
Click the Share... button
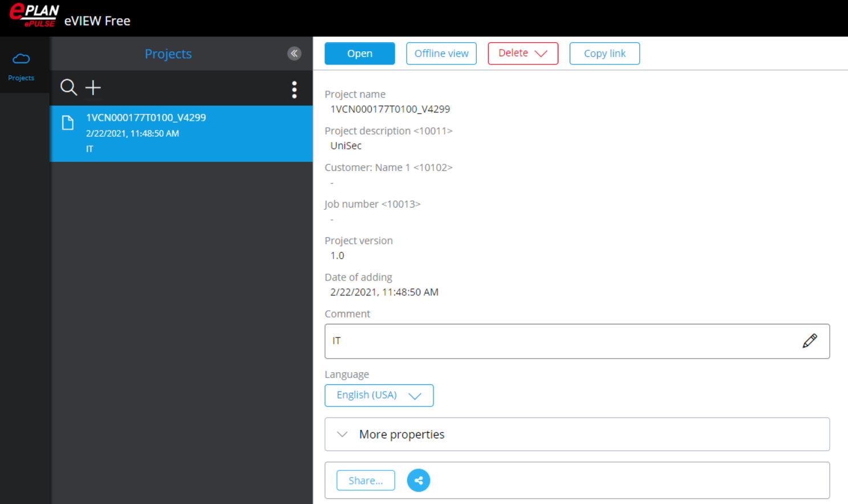point(366,481)
